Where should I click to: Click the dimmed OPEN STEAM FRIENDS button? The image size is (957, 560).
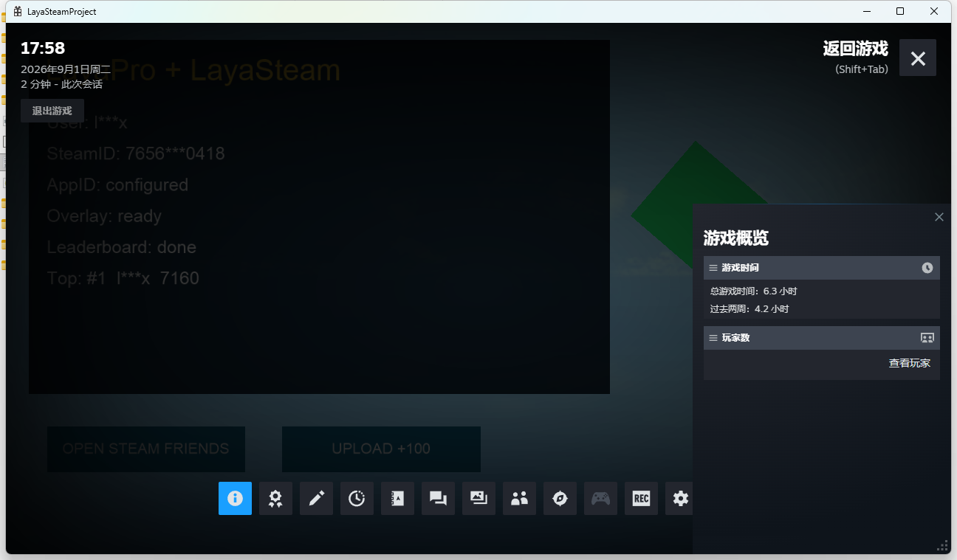(146, 449)
